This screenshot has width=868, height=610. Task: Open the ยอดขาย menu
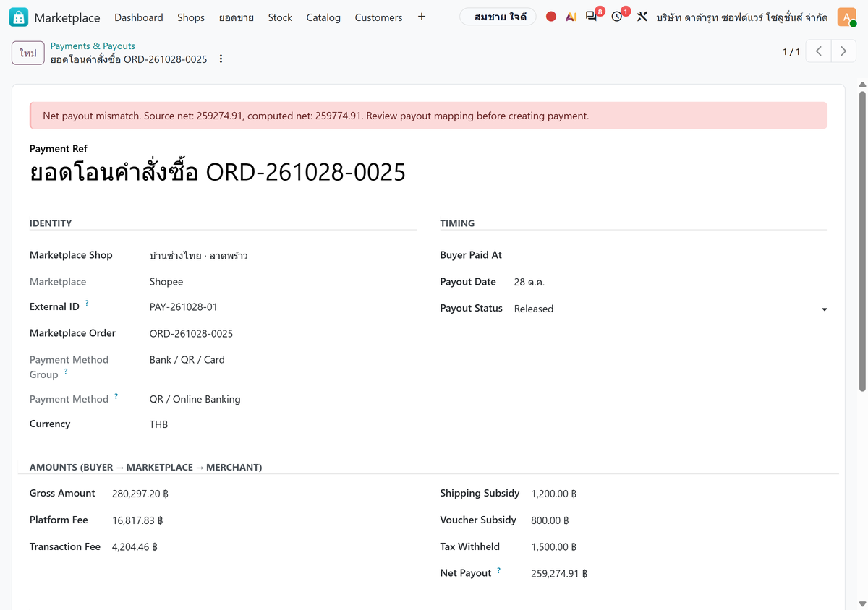237,17
